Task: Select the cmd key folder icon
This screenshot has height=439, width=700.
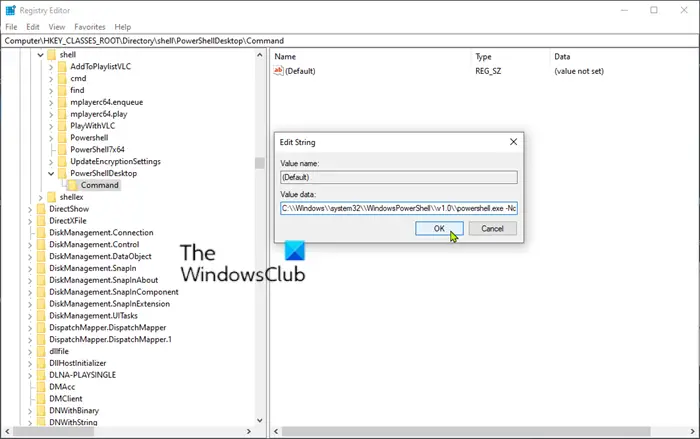Action: tap(62, 78)
